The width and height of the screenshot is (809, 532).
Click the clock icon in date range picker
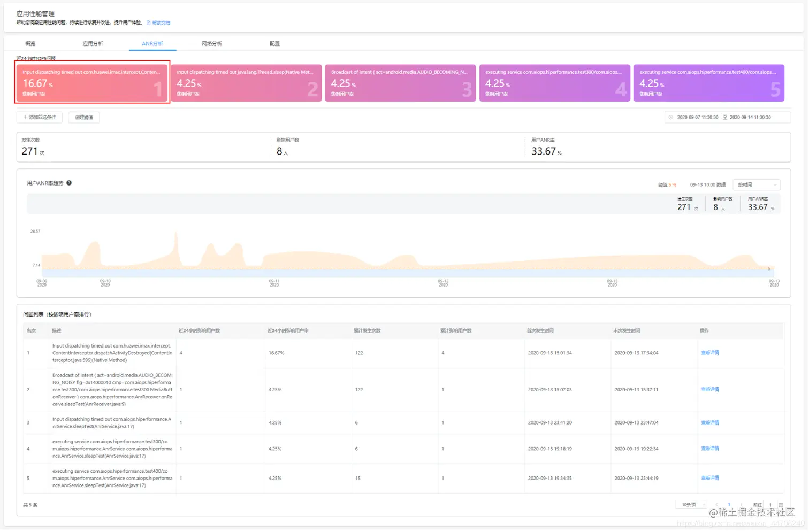click(671, 117)
